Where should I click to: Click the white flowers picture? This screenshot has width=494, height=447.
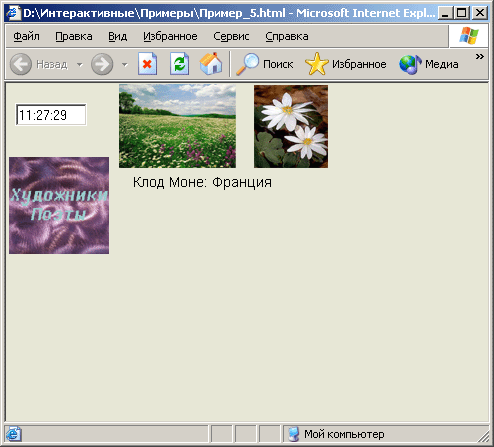(291, 126)
